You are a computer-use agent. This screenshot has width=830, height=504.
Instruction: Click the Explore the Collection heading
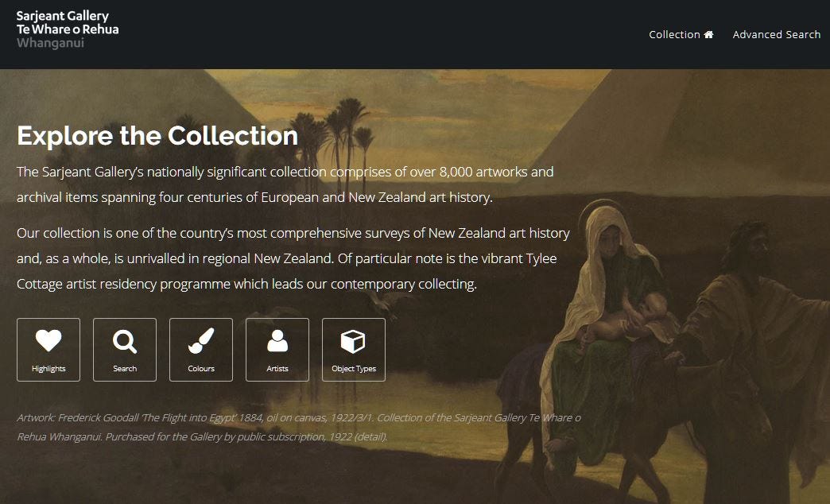click(157, 135)
